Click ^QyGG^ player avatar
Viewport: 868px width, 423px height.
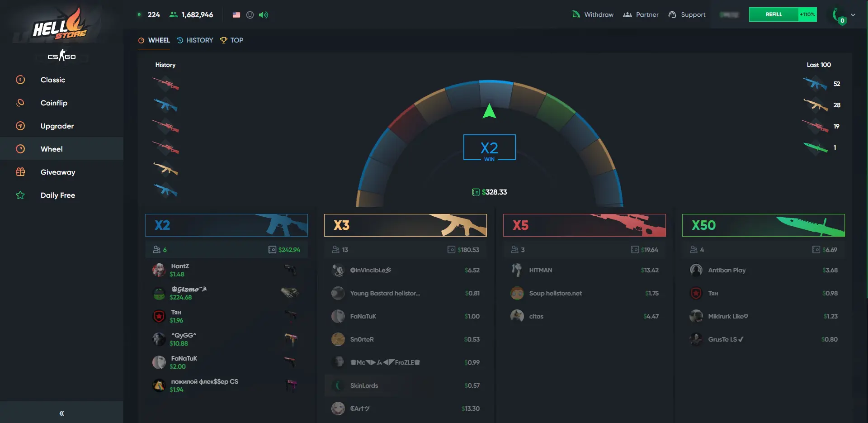(x=159, y=339)
